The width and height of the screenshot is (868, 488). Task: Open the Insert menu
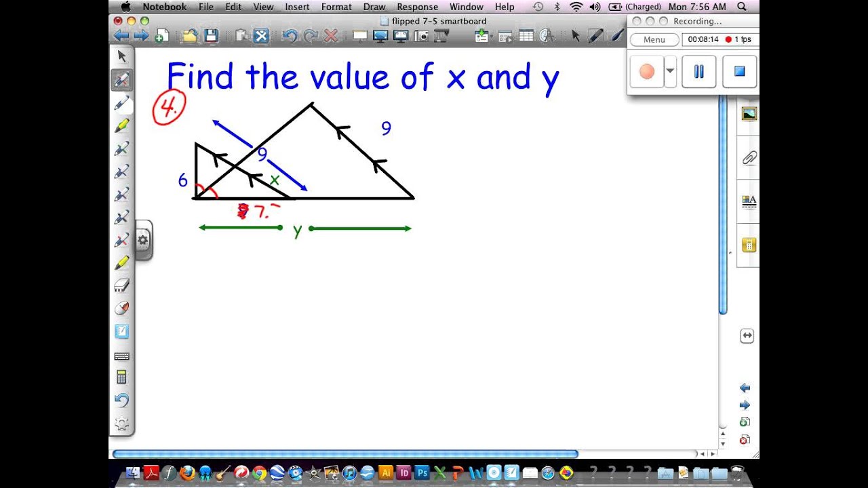pyautogui.click(x=297, y=7)
